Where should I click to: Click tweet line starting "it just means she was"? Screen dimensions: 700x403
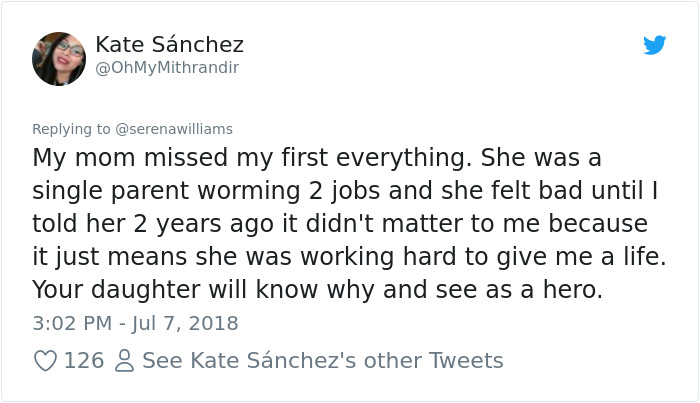(348, 255)
